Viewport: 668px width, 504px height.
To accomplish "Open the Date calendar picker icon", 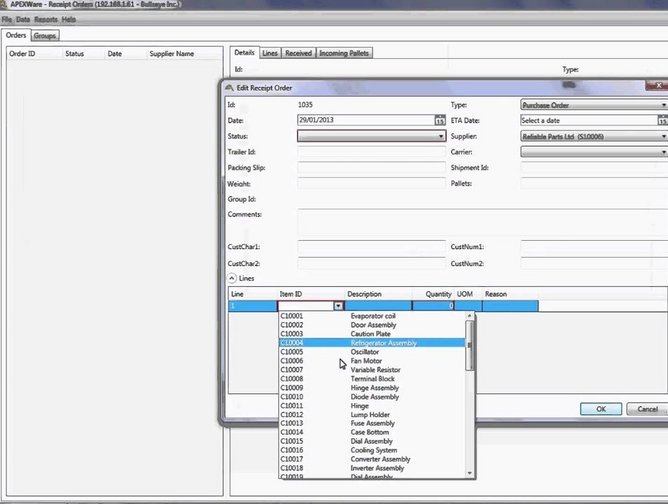I will 440,120.
